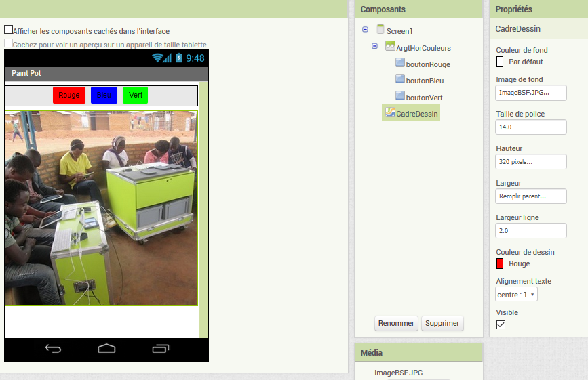588x380 pixels.
Task: Click the Android back navigation icon
Action: [53, 349]
